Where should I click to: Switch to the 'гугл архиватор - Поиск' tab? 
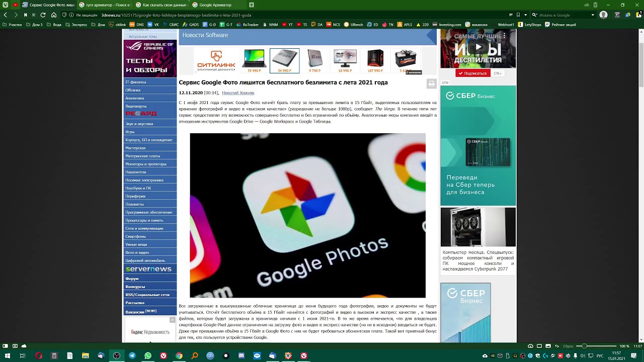click(105, 5)
